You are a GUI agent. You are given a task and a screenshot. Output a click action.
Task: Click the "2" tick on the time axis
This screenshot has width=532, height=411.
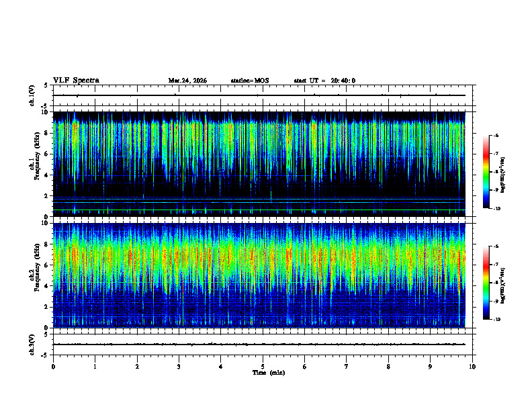click(x=137, y=367)
